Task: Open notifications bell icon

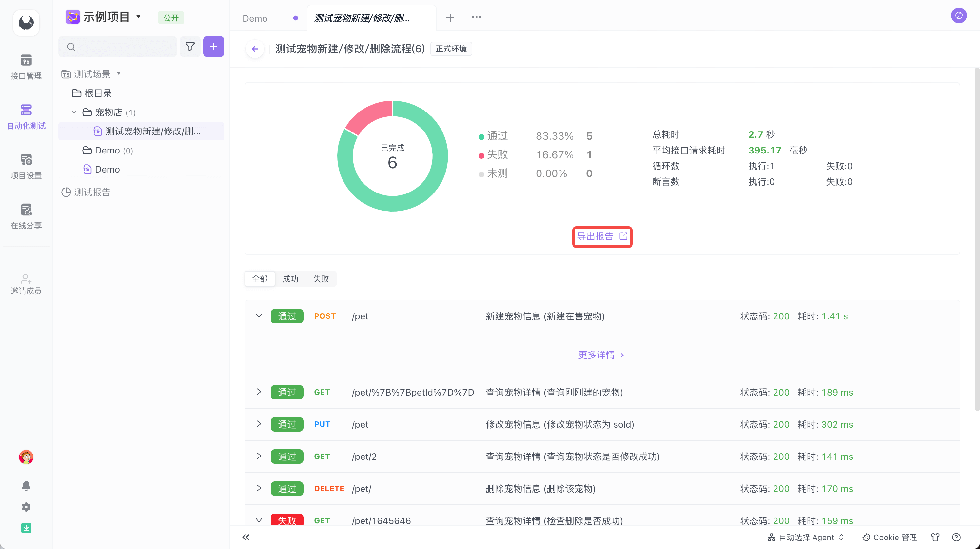Action: click(x=26, y=485)
